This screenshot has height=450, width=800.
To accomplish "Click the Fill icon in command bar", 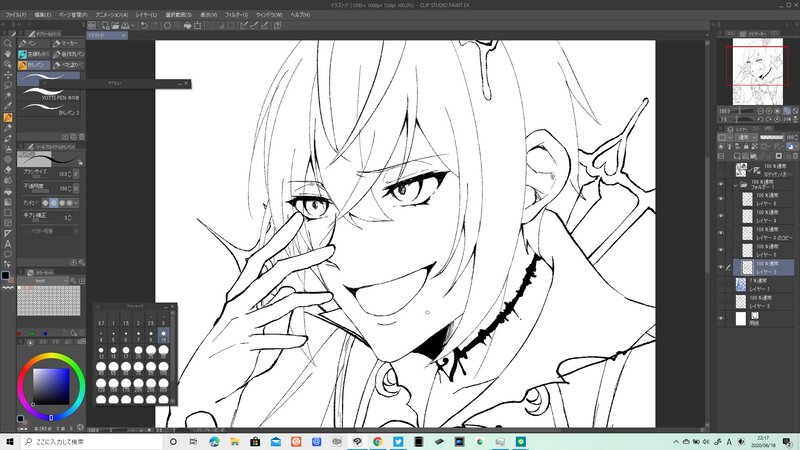I will [187, 26].
